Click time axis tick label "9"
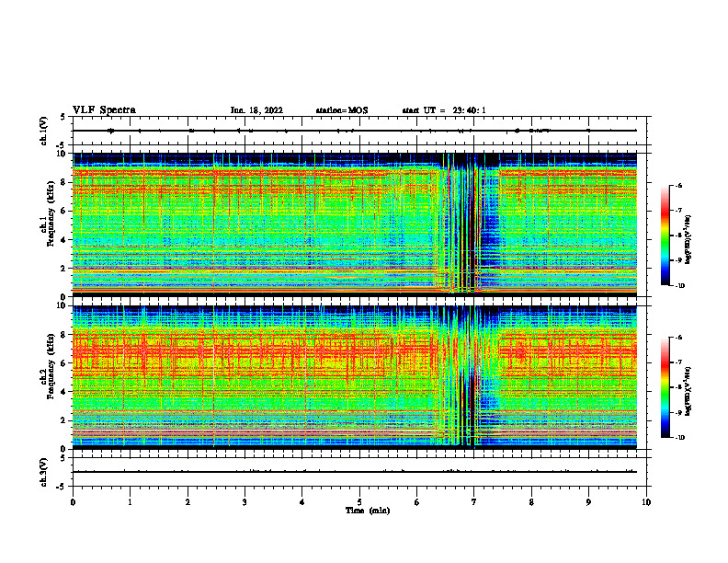This screenshot has width=728, height=563. pyautogui.click(x=588, y=502)
